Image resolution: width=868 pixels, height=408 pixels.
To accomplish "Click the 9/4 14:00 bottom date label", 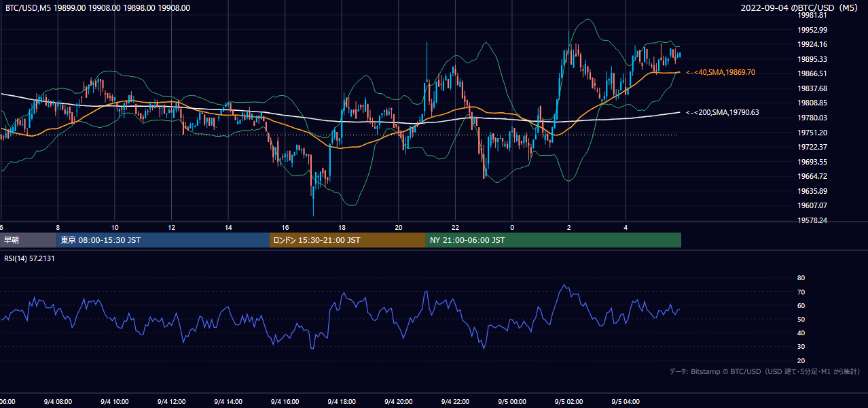I will pos(228,402).
